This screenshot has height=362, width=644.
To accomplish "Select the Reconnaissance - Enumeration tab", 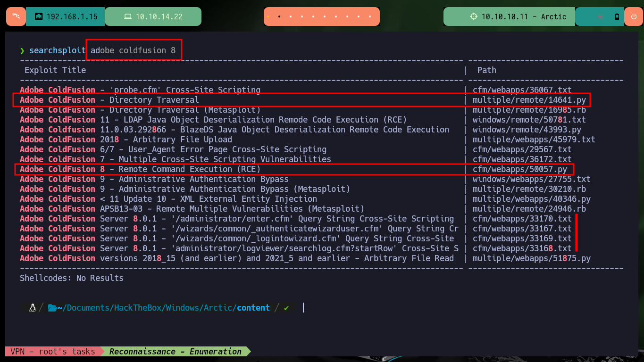I will point(176,352).
